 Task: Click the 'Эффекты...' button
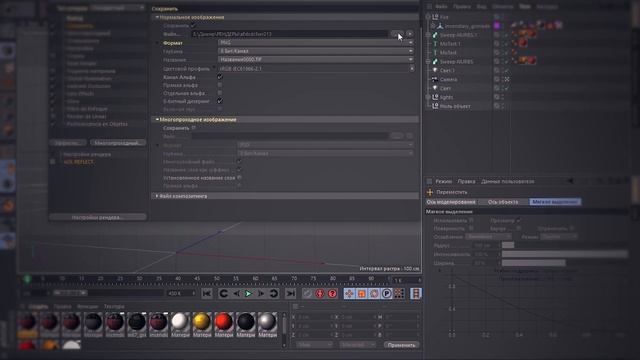click(x=68, y=143)
